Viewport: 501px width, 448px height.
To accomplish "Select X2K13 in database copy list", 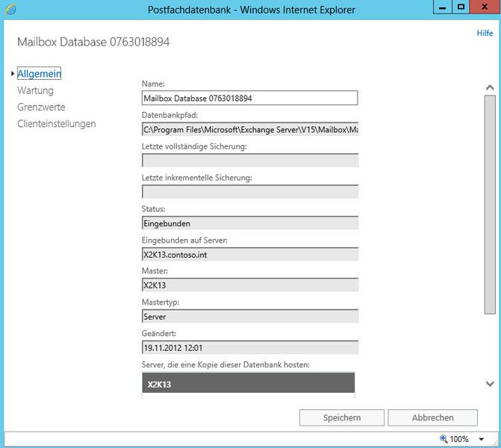I will point(249,384).
